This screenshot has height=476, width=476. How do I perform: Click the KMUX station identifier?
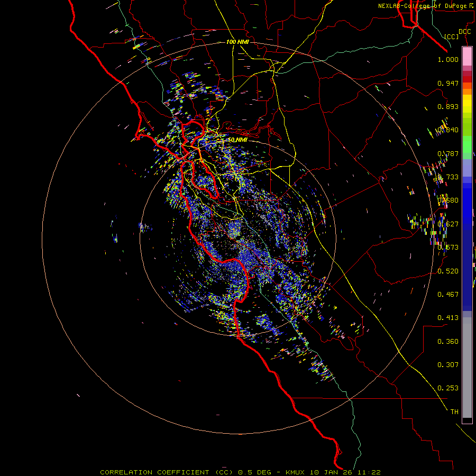click(295, 472)
